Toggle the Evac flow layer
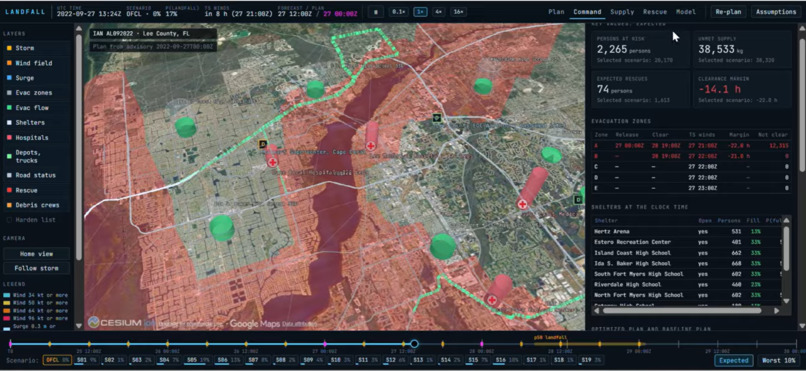Viewport: 806px width, 371px height. (36, 107)
